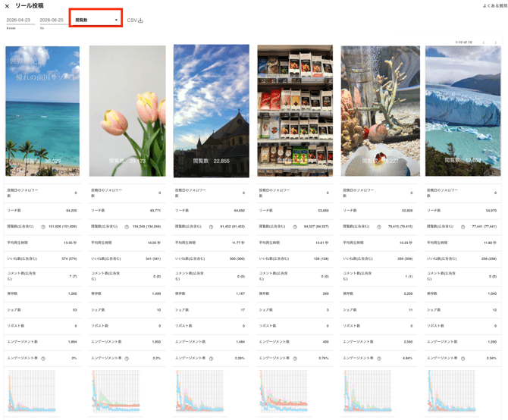
Task: Click help icon beside エンゲージメント率 in church card
Action: [x=211, y=359]
